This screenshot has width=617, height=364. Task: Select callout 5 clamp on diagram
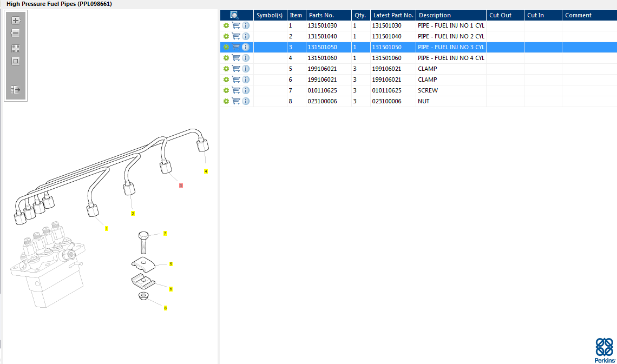point(171,264)
